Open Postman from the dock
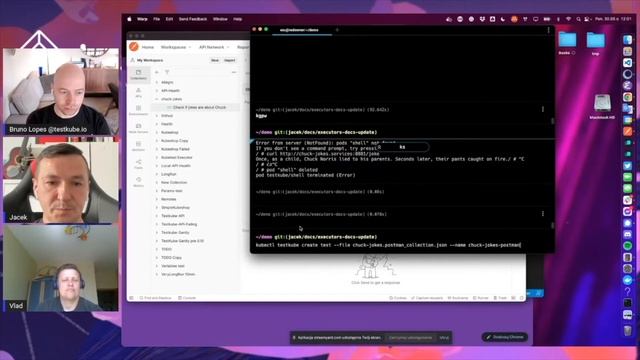The width and height of the screenshot is (640, 360). [x=628, y=131]
